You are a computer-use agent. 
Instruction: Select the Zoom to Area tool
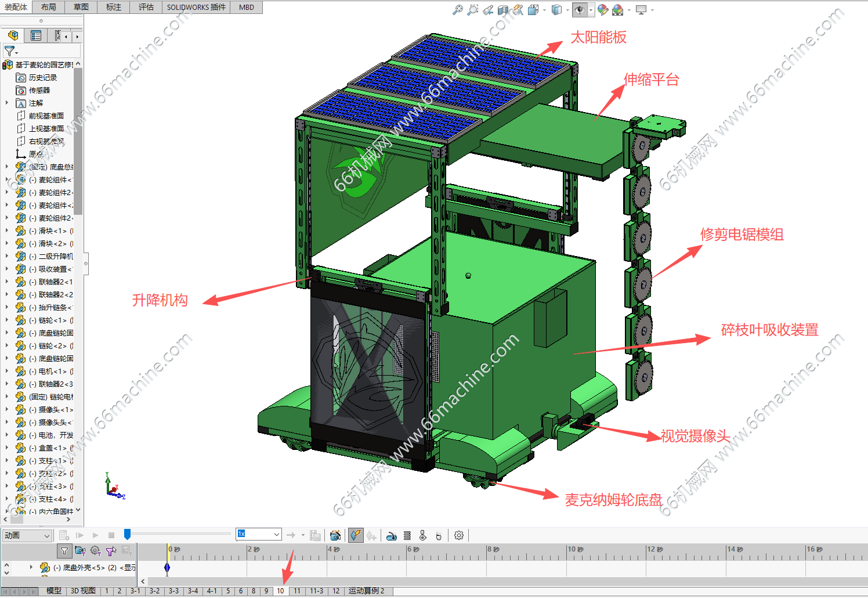[x=473, y=10]
